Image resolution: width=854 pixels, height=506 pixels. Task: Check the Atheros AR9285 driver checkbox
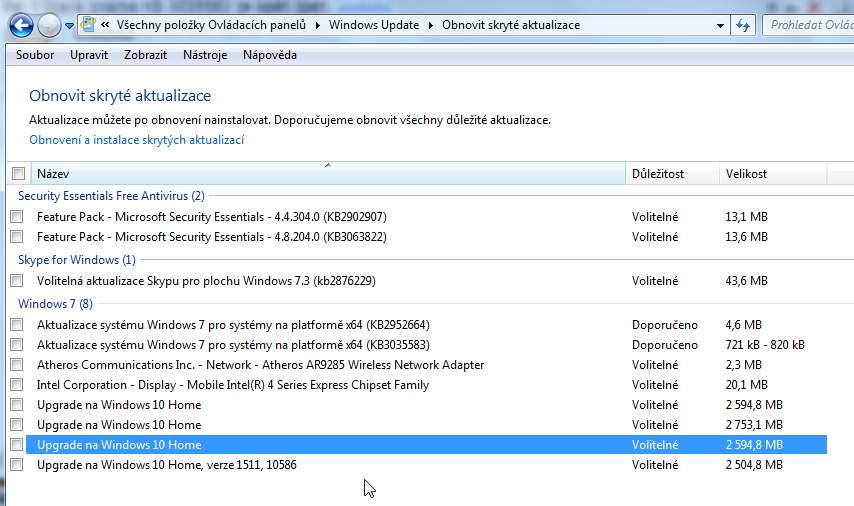[17, 365]
